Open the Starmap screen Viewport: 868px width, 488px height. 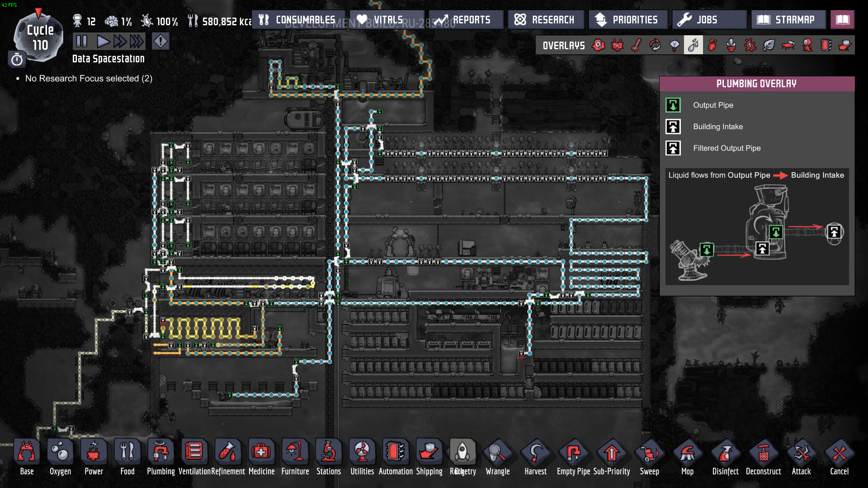788,20
